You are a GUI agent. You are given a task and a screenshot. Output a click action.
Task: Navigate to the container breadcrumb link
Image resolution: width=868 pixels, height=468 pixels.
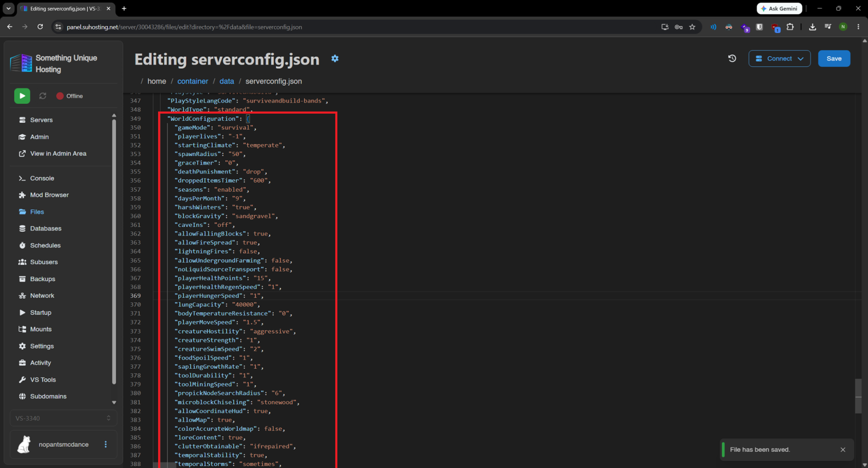193,81
